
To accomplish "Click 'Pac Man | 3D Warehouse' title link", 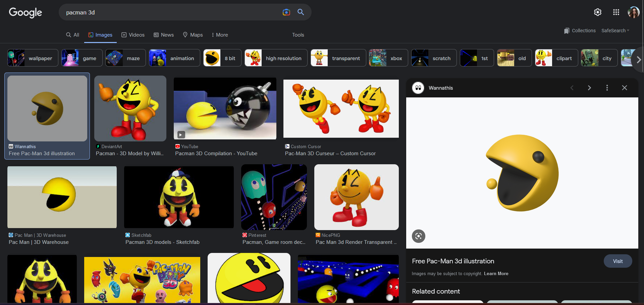I will (x=39, y=242).
